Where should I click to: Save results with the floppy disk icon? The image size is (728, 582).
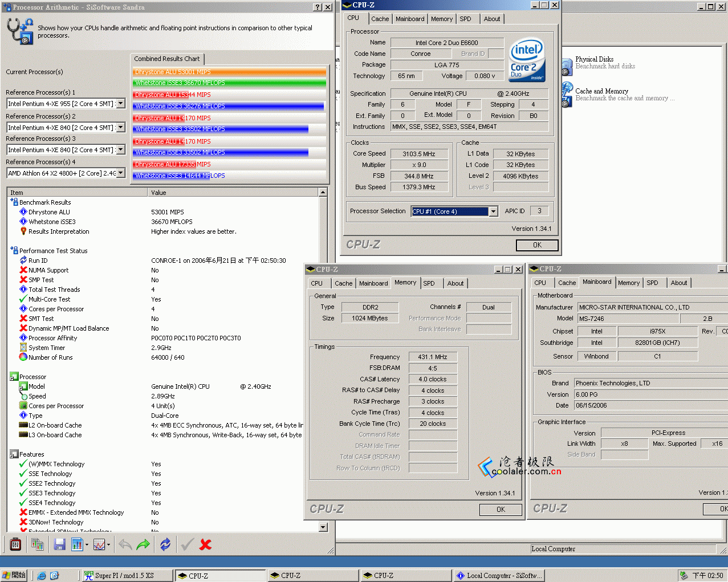coord(59,544)
